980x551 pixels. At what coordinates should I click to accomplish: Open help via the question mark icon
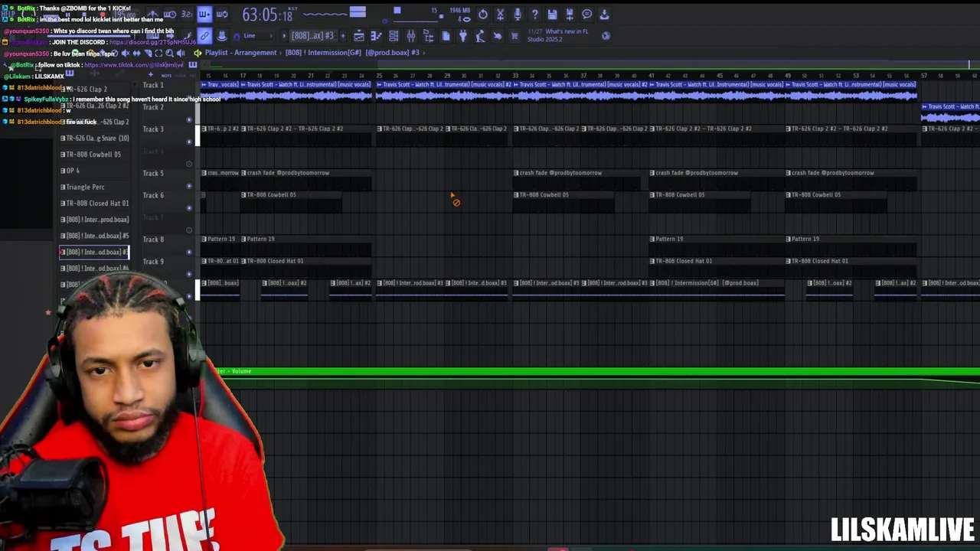pyautogui.click(x=535, y=15)
